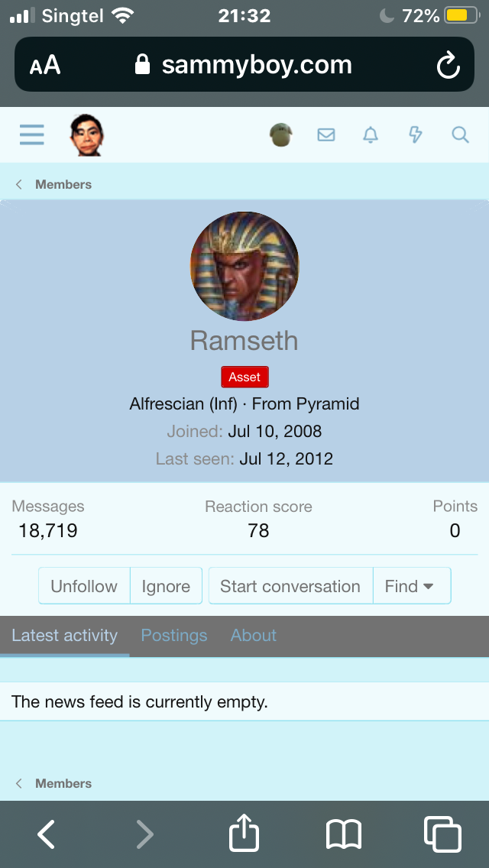
Task: Open the AA reader text options
Action: [x=45, y=65]
